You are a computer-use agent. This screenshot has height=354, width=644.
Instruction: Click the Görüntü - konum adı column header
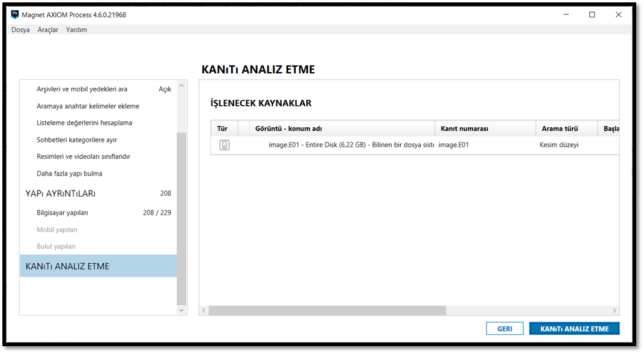(x=288, y=129)
